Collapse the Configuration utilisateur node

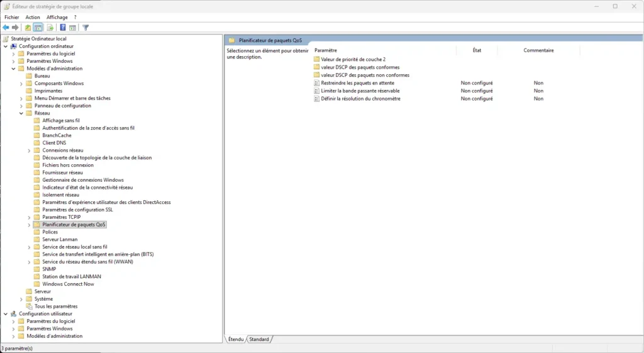click(5, 314)
